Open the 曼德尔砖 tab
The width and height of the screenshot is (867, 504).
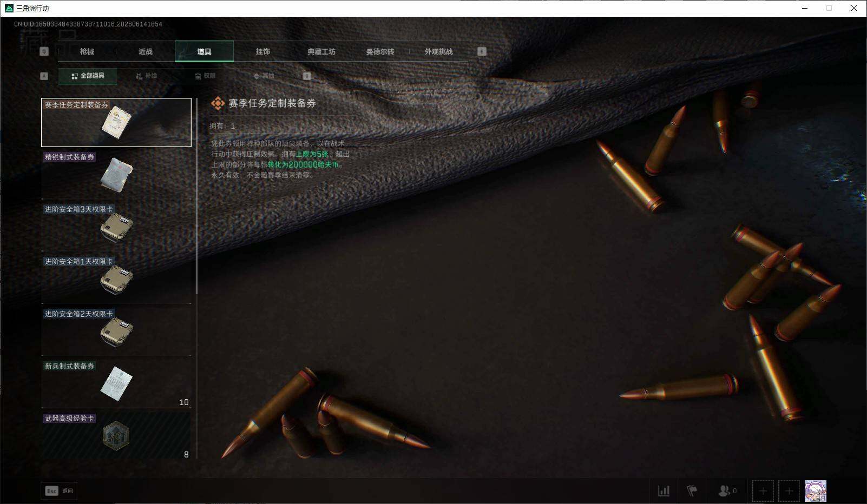[380, 51]
